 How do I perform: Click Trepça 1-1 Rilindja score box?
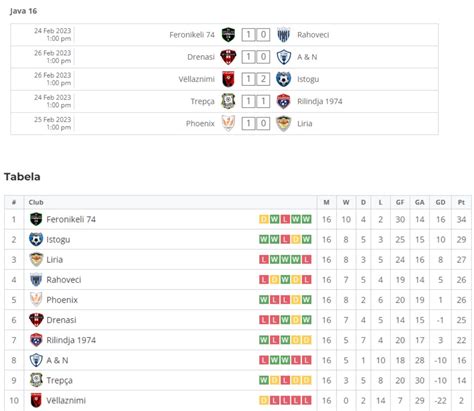(256, 101)
